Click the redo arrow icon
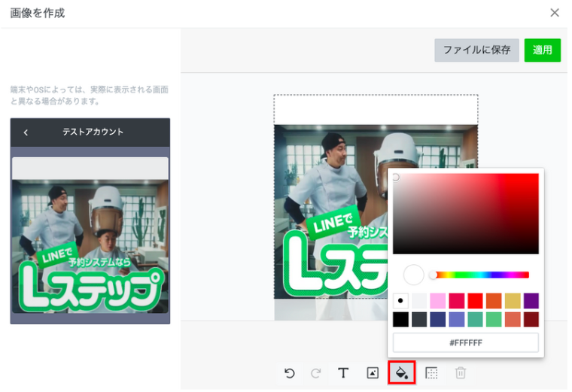The image size is (572, 392). pos(316,373)
